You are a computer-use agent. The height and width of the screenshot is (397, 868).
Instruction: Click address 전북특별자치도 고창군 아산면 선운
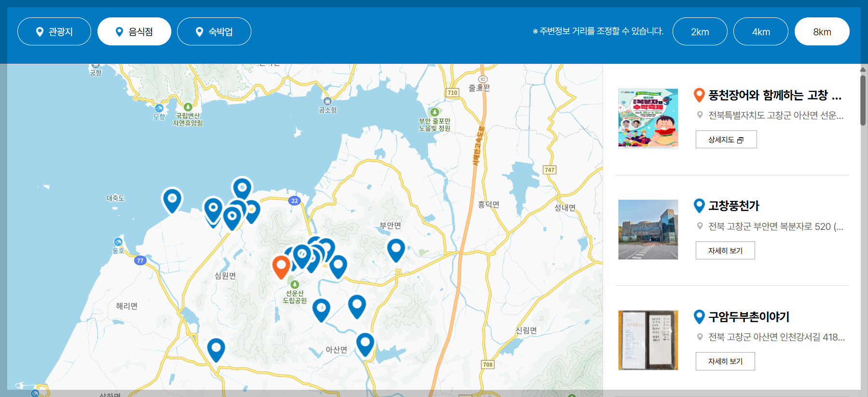[776, 115]
